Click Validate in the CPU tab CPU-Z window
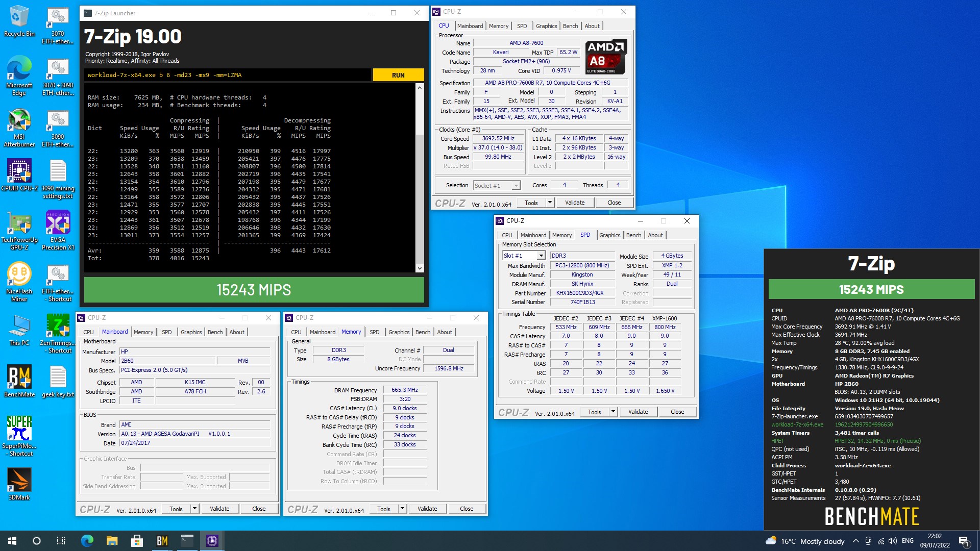Viewport: 980px width, 551px height. point(575,203)
